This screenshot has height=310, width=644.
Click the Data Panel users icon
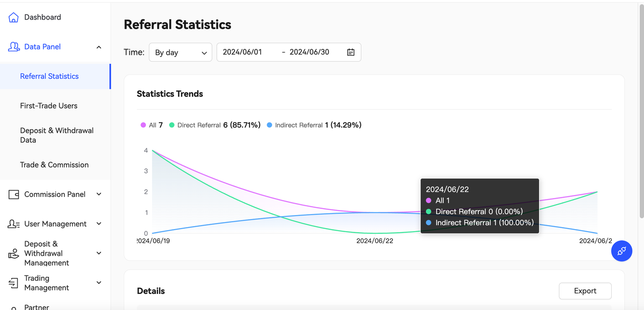[x=14, y=47]
